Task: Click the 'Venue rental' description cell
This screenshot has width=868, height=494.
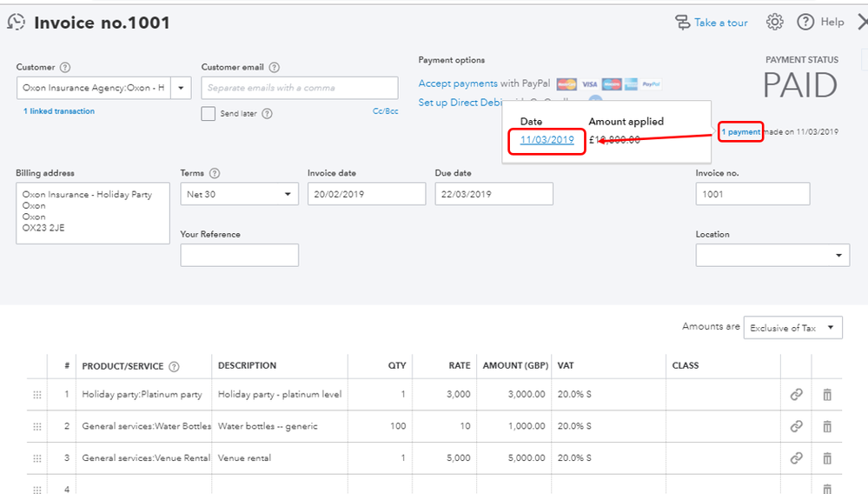Action: point(280,458)
